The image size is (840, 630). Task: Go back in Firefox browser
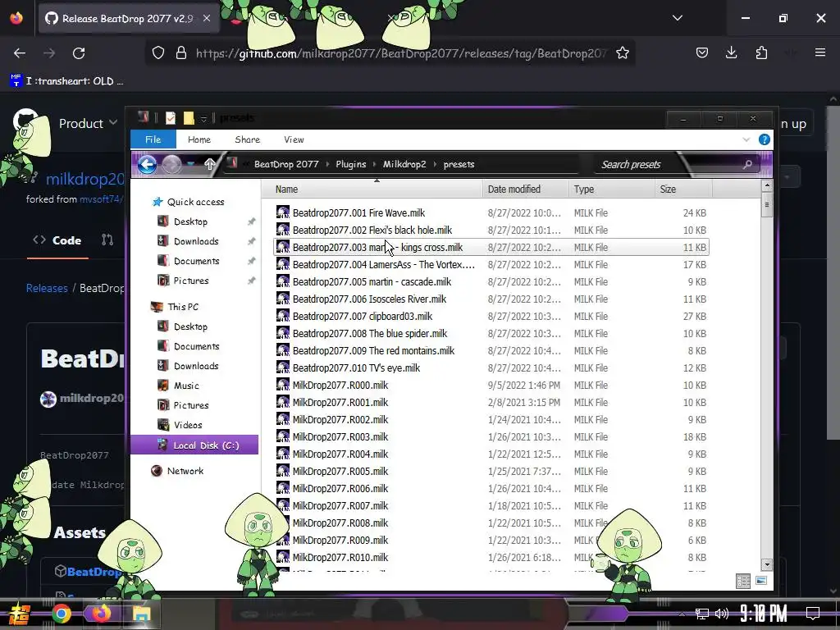20,53
